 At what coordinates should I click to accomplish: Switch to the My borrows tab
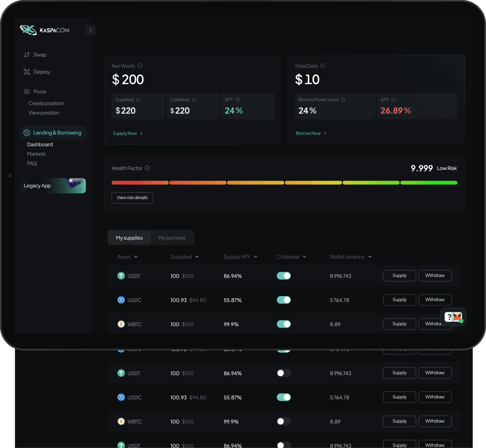[172, 238]
